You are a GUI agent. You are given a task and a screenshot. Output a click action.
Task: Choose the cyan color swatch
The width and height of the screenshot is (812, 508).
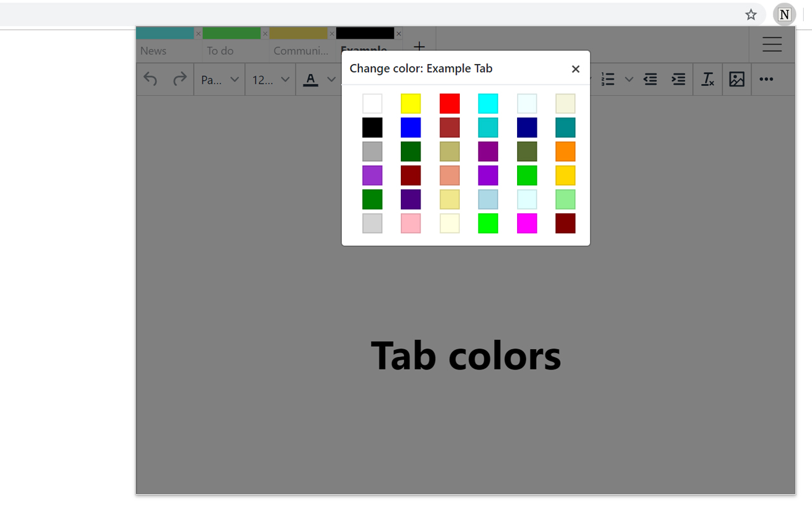tap(488, 104)
